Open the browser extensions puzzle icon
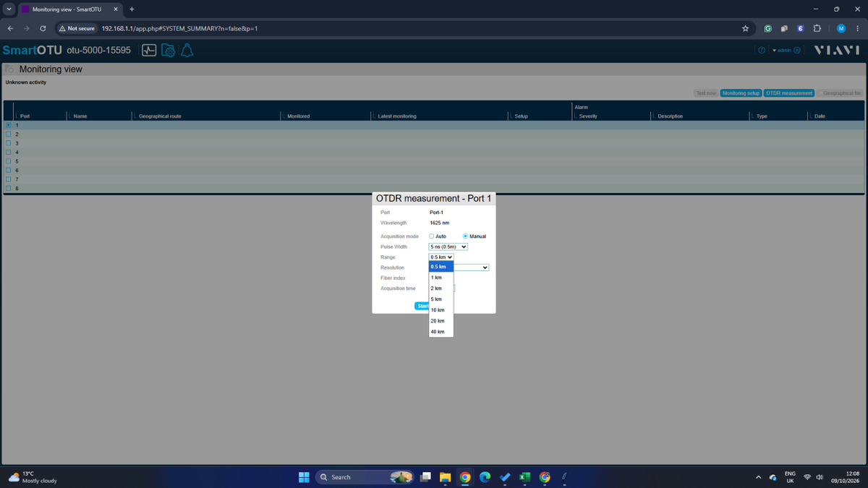The image size is (868, 488). (x=817, y=29)
